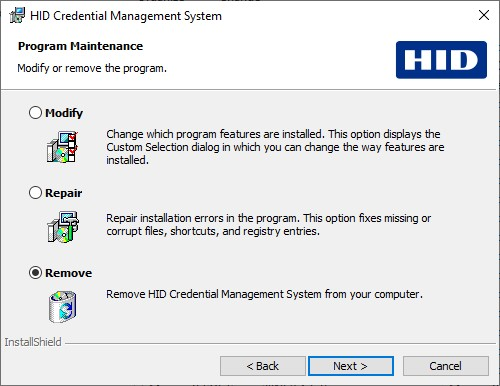Proceed with the Next button
Image resolution: width=500 pixels, height=386 pixels.
(x=351, y=366)
